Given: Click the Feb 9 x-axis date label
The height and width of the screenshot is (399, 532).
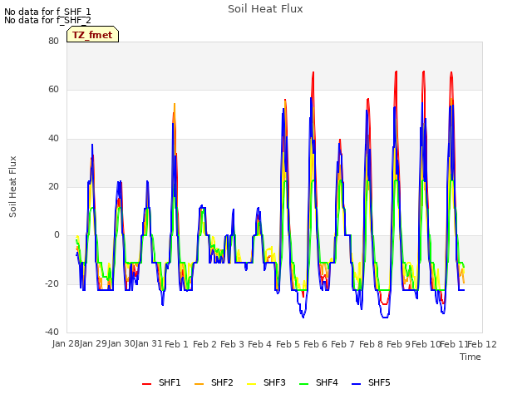Looking at the screenshot, I should (398, 344).
